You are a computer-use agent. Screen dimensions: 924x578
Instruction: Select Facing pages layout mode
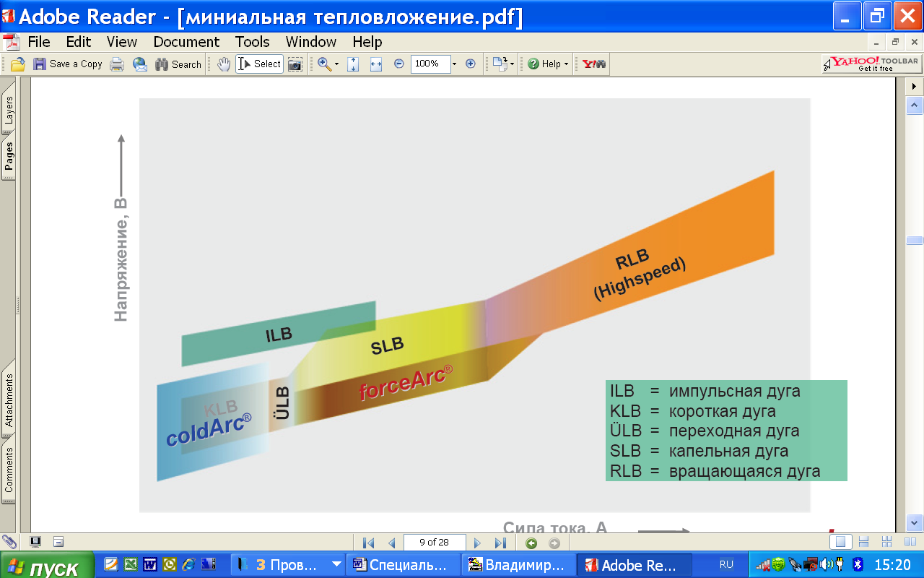pos(909,542)
